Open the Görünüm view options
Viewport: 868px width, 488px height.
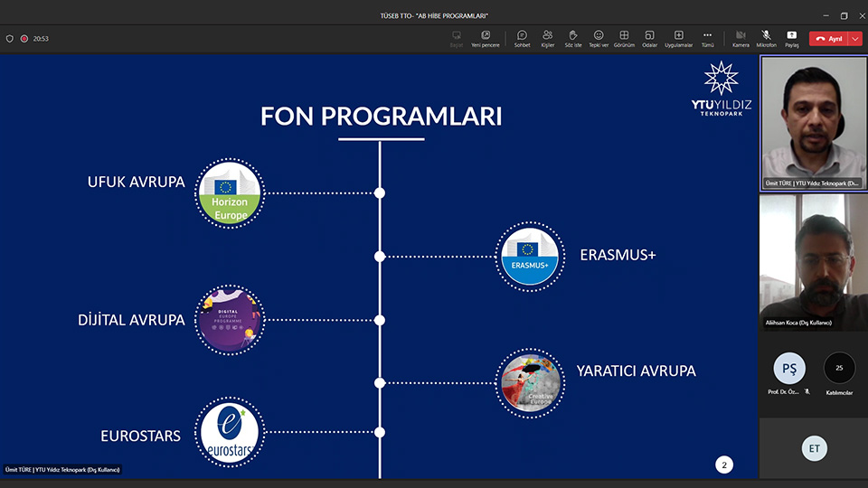point(624,38)
